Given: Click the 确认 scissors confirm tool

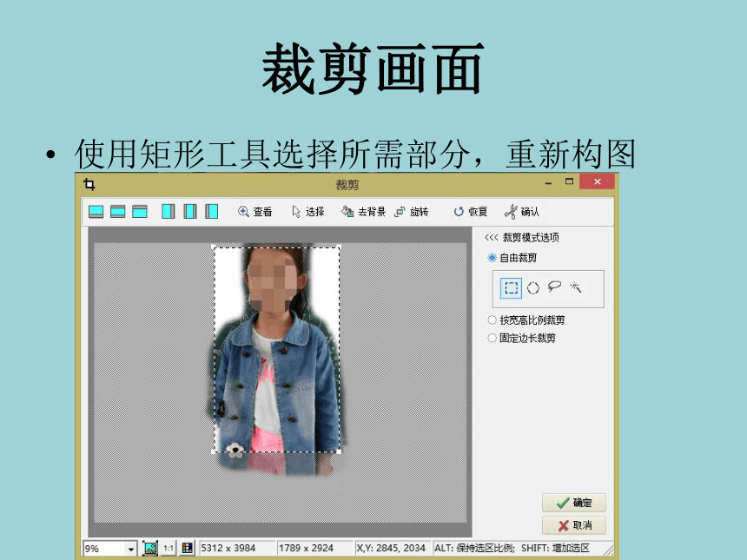Looking at the screenshot, I should (522, 212).
